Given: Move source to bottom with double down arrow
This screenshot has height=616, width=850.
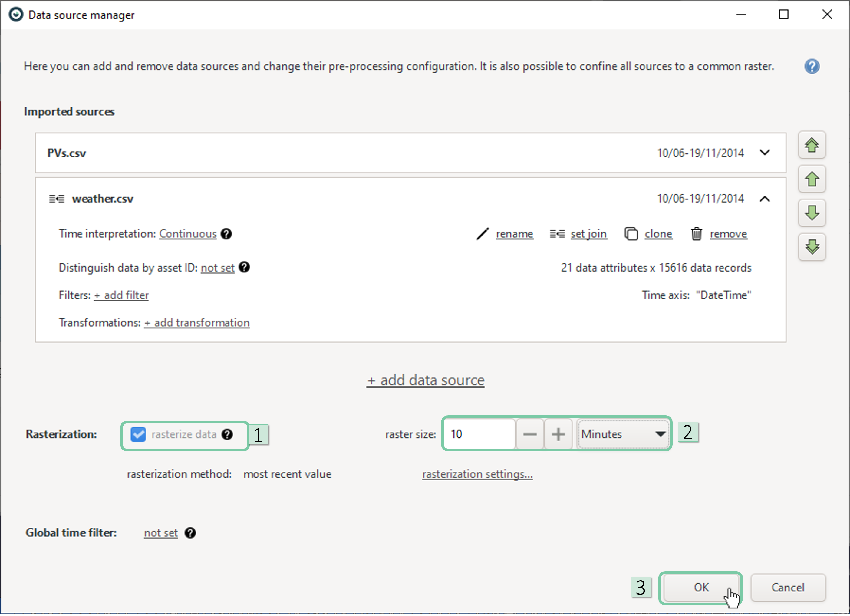Looking at the screenshot, I should coord(812,247).
